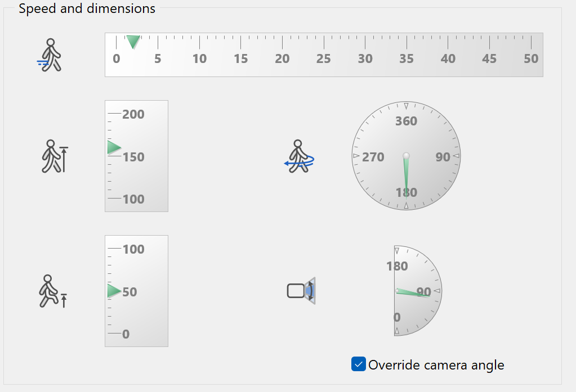
Task: Click the camera angle icon
Action: pyautogui.click(x=301, y=291)
